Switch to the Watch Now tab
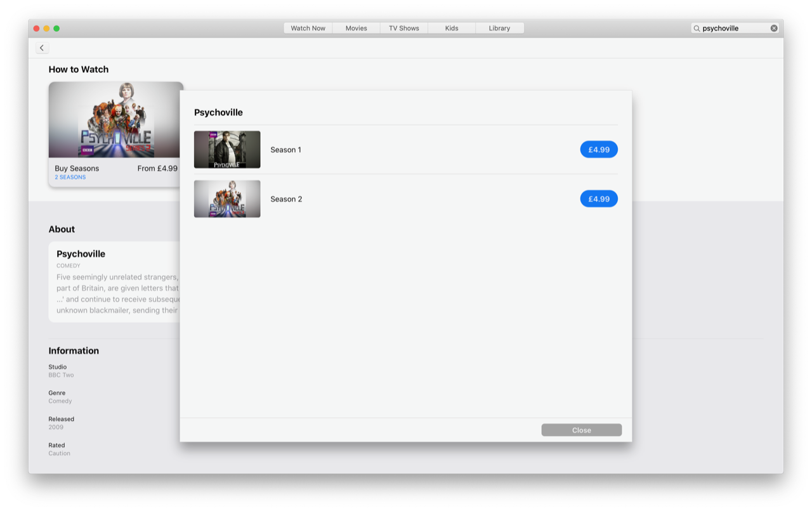The width and height of the screenshot is (812, 511). (x=308, y=28)
